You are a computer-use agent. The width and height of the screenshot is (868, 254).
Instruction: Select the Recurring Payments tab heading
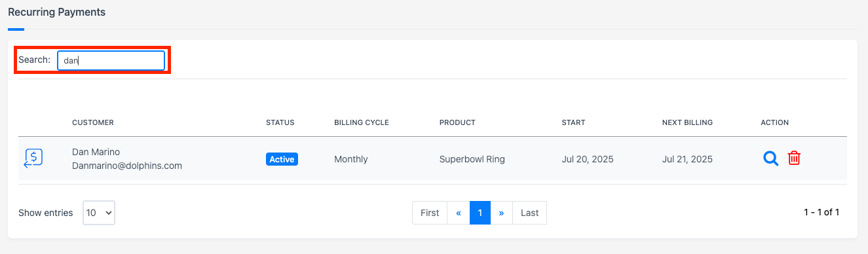56,12
